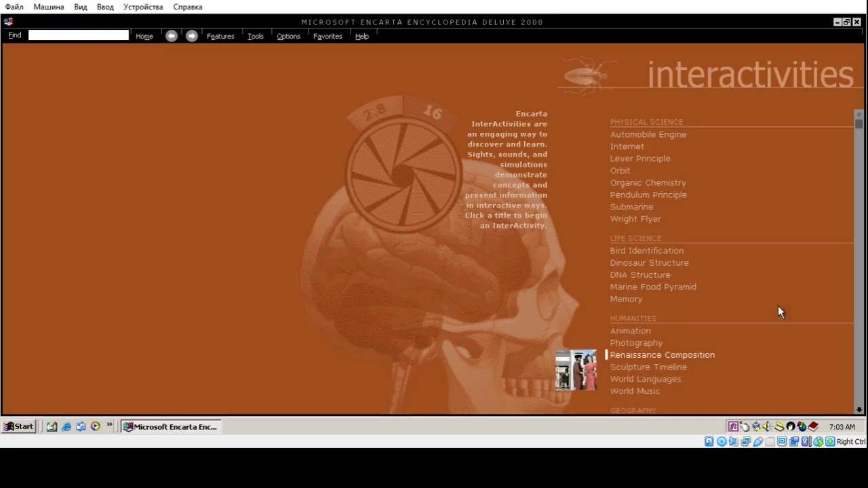The width and height of the screenshot is (868, 488).
Task: Launch Windows Media Player from Quick Launch
Action: [x=96, y=426]
